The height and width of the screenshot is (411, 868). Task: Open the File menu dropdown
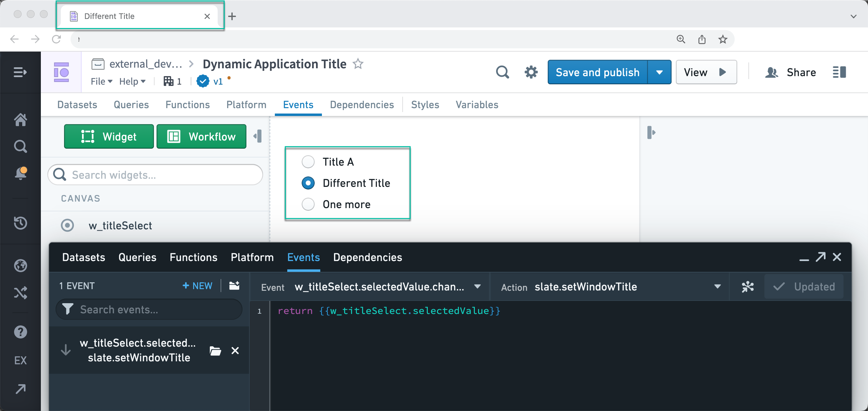(101, 81)
